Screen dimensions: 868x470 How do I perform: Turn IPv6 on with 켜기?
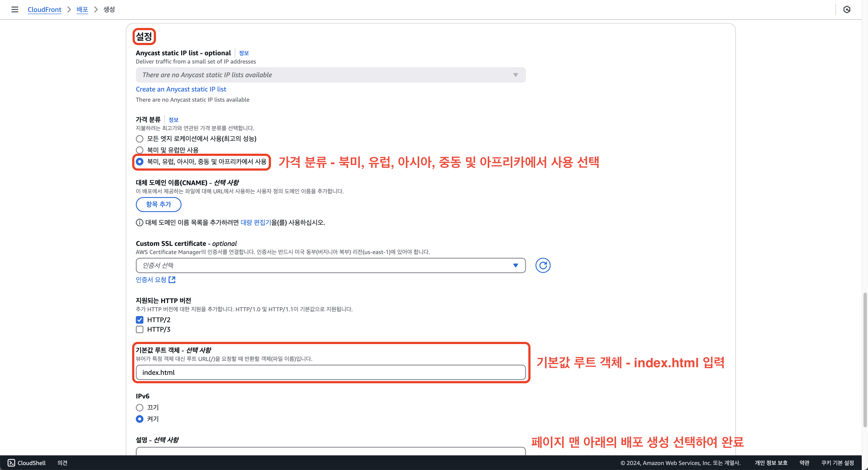[x=140, y=419]
